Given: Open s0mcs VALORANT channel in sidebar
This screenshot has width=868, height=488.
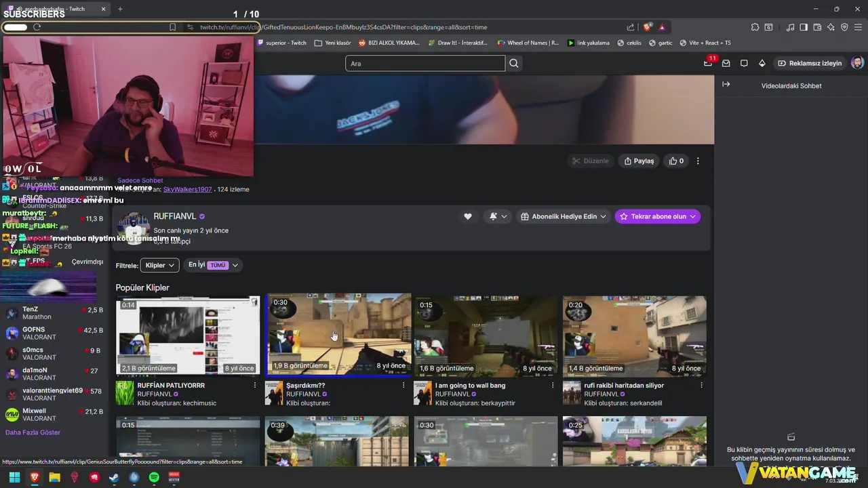Looking at the screenshot, I should click(54, 354).
